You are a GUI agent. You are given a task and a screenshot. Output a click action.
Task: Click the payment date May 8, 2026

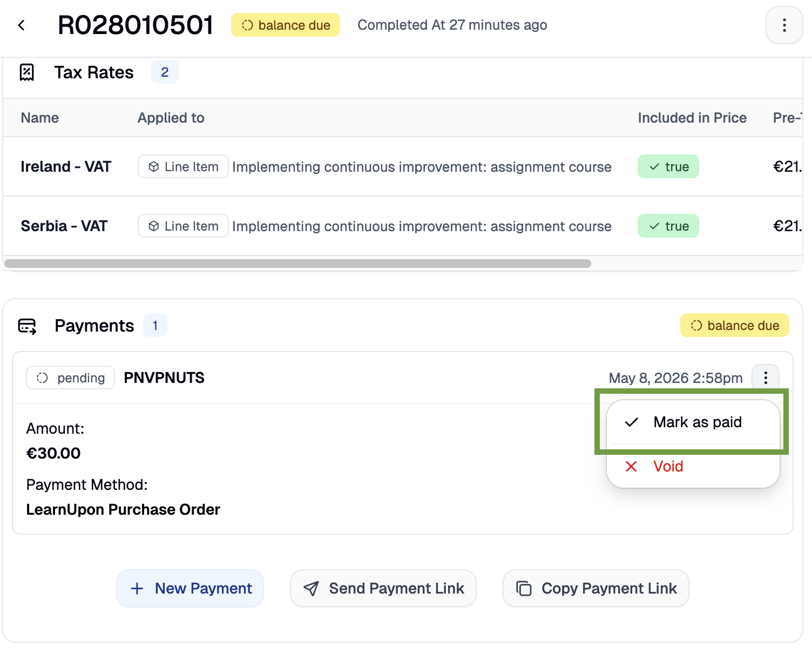(675, 378)
